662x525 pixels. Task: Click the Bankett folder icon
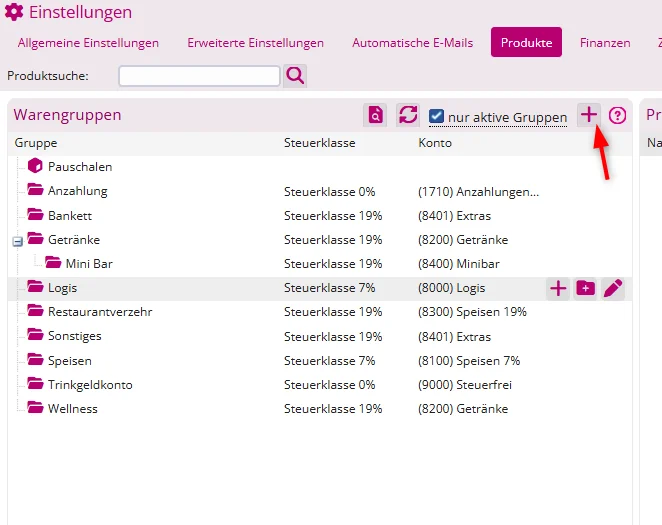click(35, 214)
